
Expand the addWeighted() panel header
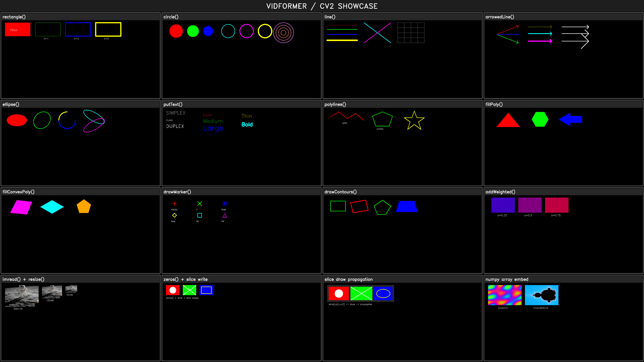click(x=500, y=192)
